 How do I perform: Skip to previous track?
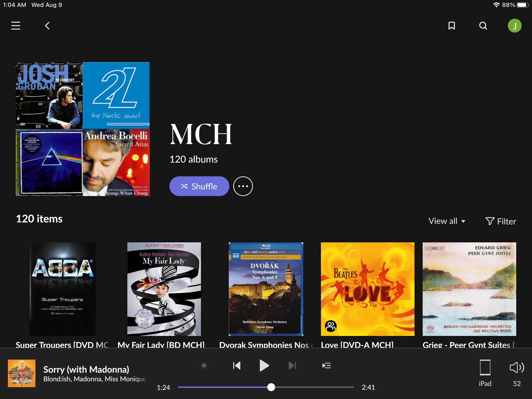(x=236, y=366)
